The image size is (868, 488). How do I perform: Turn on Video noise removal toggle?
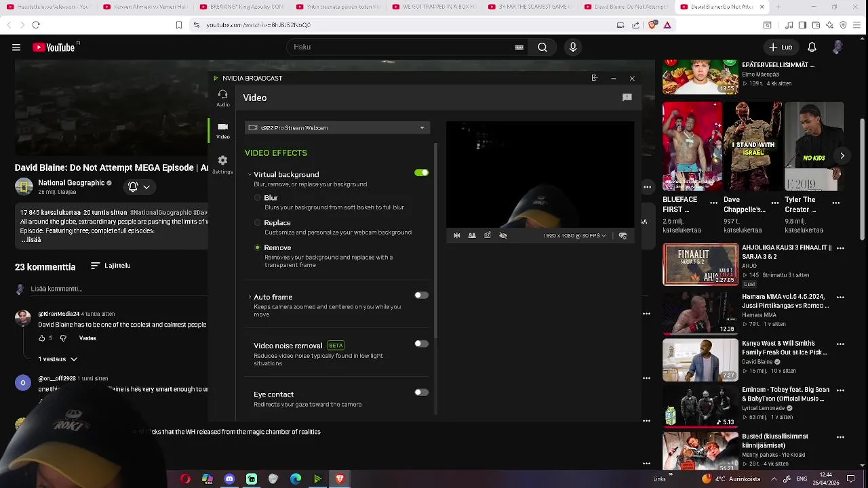coord(422,344)
